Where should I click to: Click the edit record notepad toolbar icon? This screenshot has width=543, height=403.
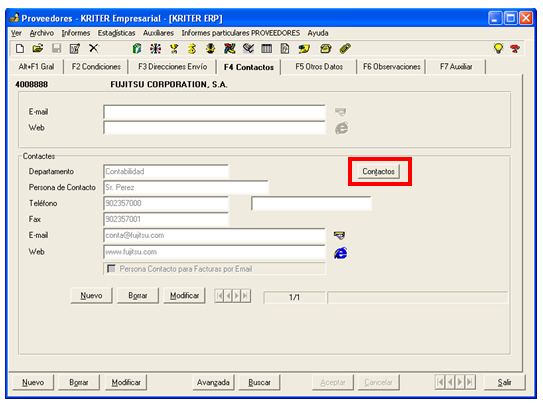pos(75,48)
